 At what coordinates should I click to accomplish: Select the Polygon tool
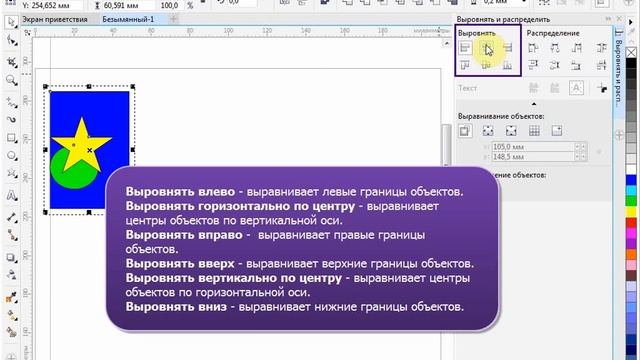[x=11, y=174]
